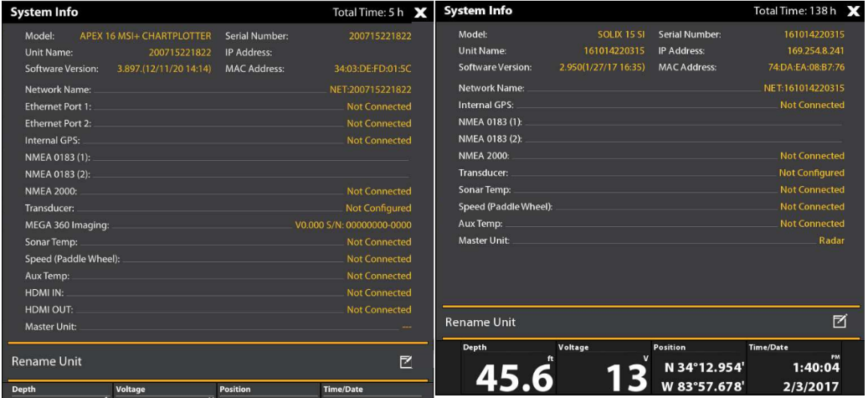Image resolution: width=868 pixels, height=398 pixels.
Task: Select Sonar Temp row in SOLIX panel
Action: tap(651, 190)
